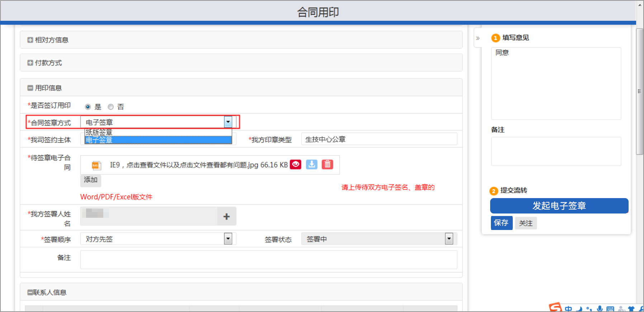
Task: Click the plus icon to add a signer
Action: [227, 216]
